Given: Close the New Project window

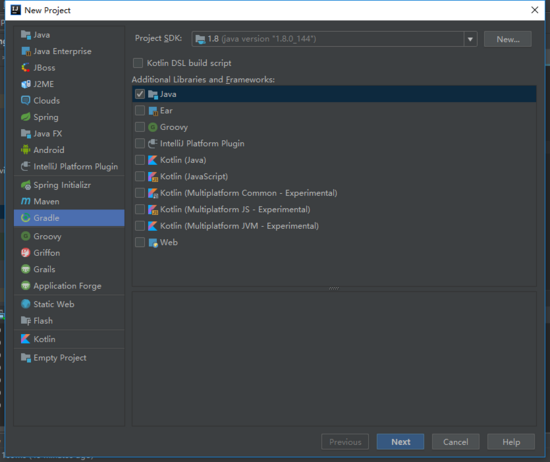Looking at the screenshot, I should (x=535, y=10).
